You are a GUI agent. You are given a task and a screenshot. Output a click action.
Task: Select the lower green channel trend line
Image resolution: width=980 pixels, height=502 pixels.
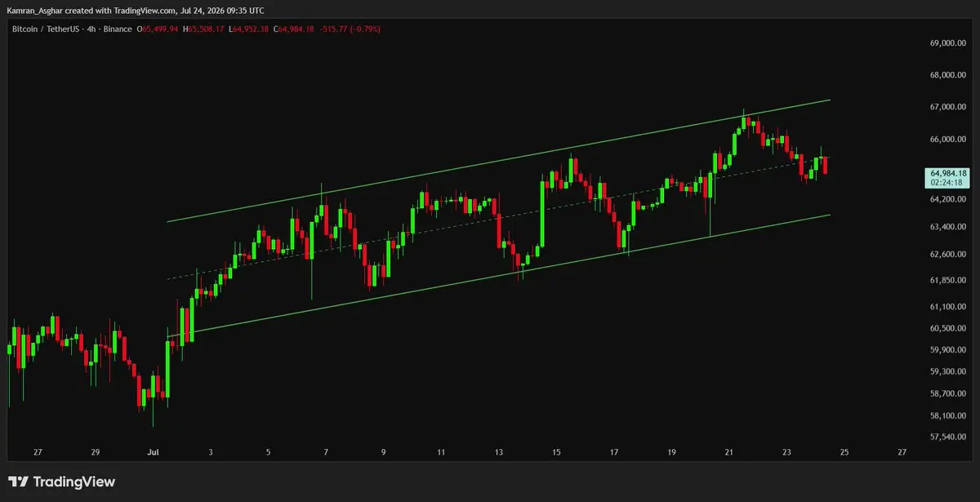(498, 276)
